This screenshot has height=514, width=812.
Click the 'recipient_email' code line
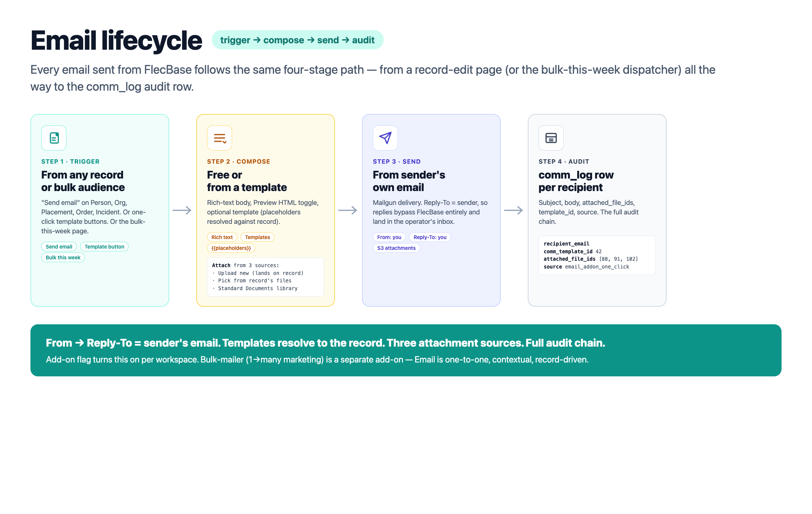click(566, 244)
